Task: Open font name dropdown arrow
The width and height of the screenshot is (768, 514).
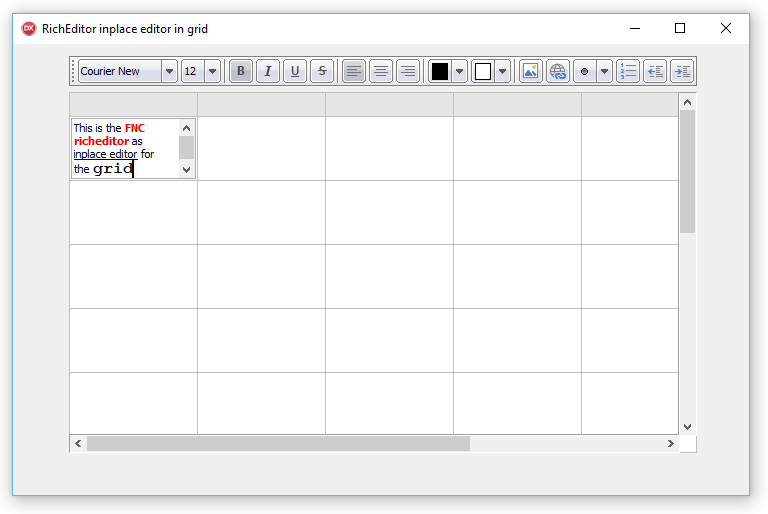Action: tap(169, 72)
